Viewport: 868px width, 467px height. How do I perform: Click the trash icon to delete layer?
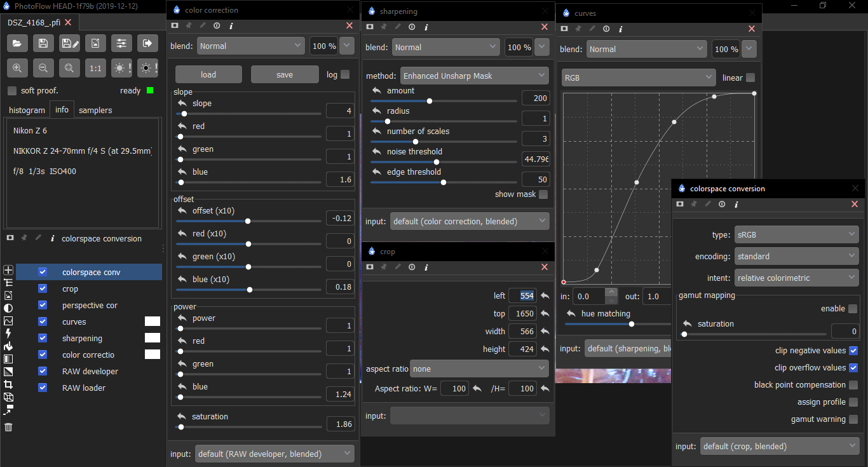coord(8,427)
